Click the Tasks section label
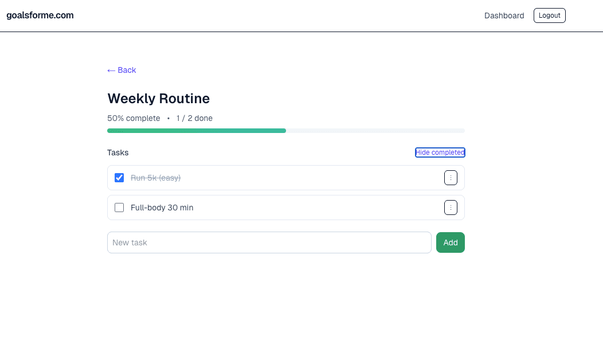 [118, 152]
